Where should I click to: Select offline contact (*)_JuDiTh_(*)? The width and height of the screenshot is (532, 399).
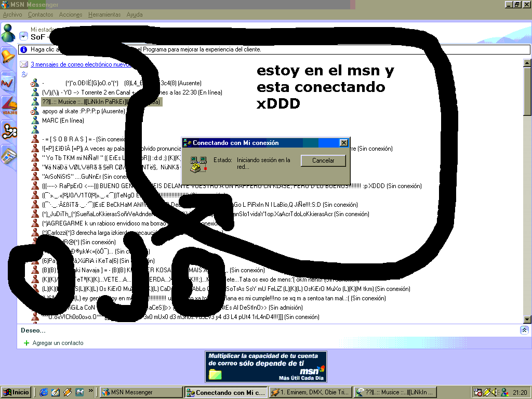(x=205, y=214)
